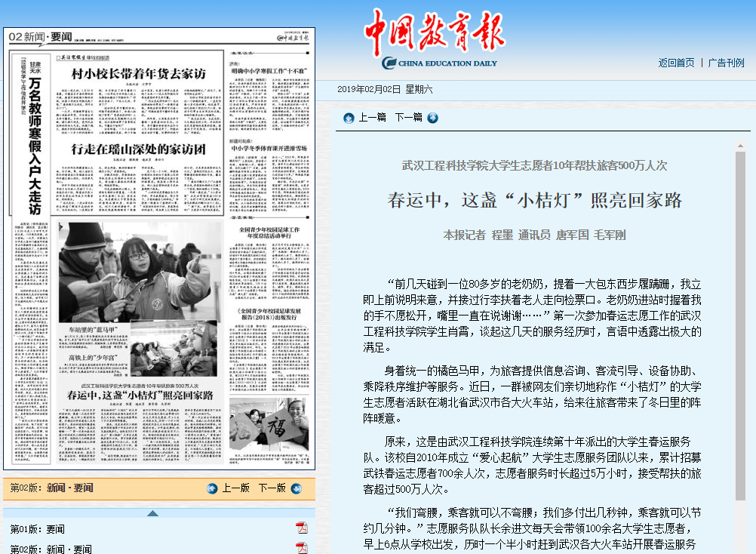The height and width of the screenshot is (554, 756).
Task: Select 第01版：要闻 in edition list
Action: click(38, 529)
